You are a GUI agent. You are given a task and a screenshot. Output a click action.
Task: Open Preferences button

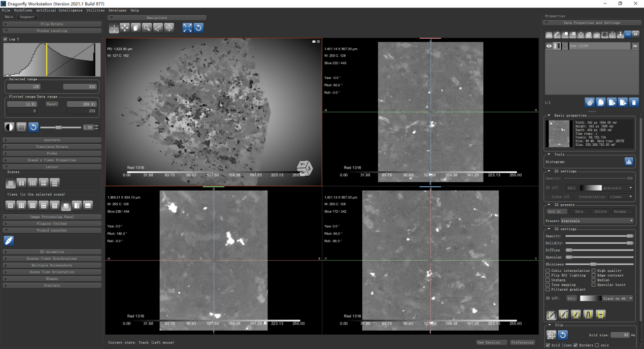point(522,342)
